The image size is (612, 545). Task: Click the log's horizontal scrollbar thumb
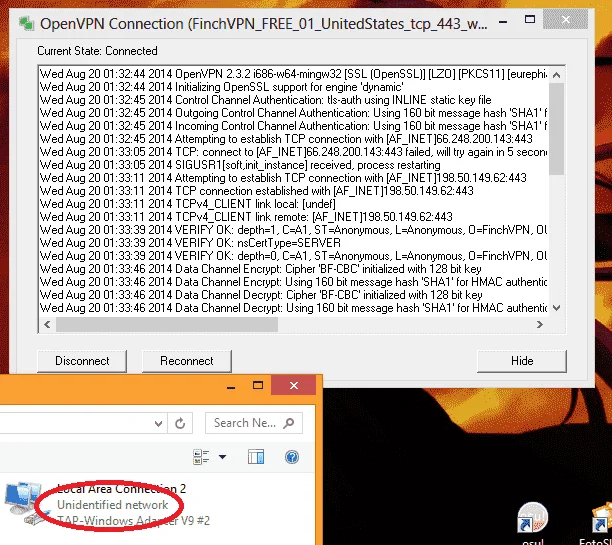coord(167,324)
